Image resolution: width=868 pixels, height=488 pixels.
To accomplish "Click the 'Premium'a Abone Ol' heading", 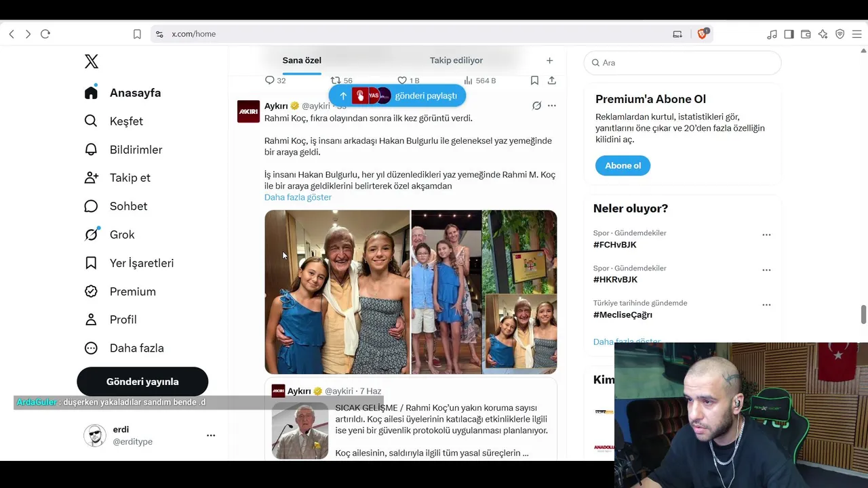I will pos(651,99).
